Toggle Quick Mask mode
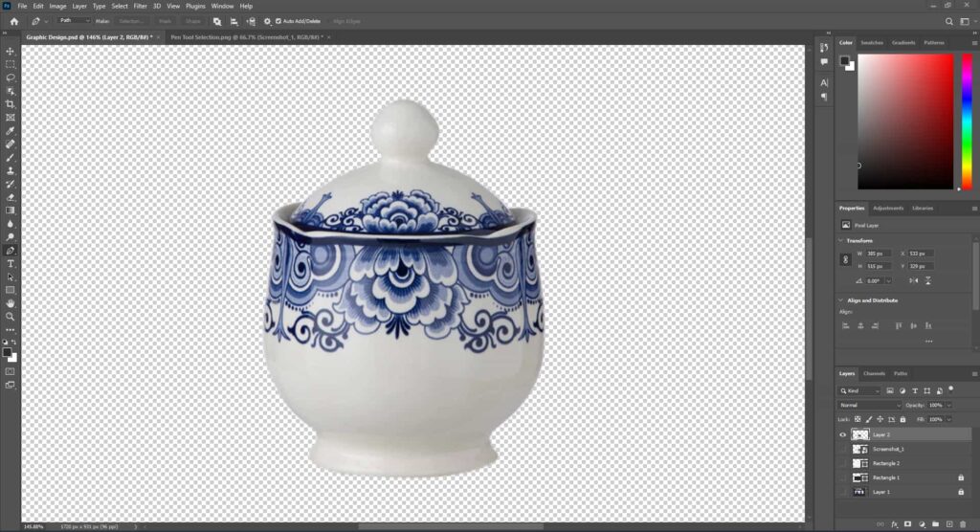The height and width of the screenshot is (532, 980). [x=10, y=371]
